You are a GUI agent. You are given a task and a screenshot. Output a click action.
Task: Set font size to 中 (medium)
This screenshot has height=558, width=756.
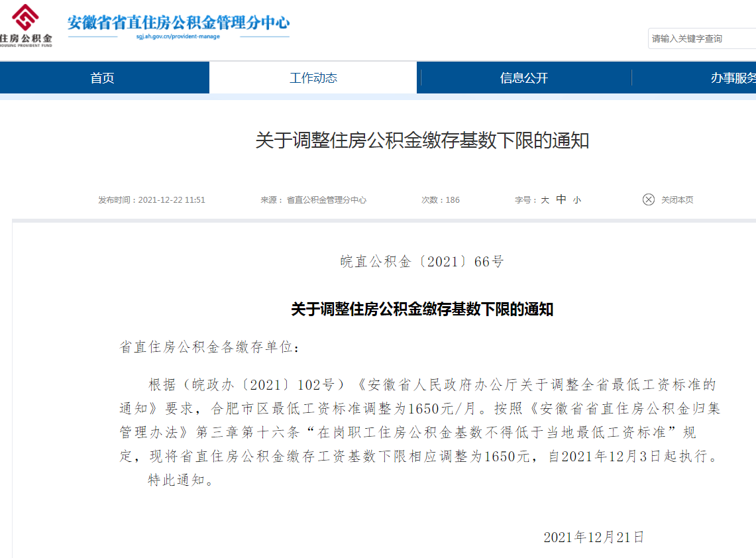(561, 199)
